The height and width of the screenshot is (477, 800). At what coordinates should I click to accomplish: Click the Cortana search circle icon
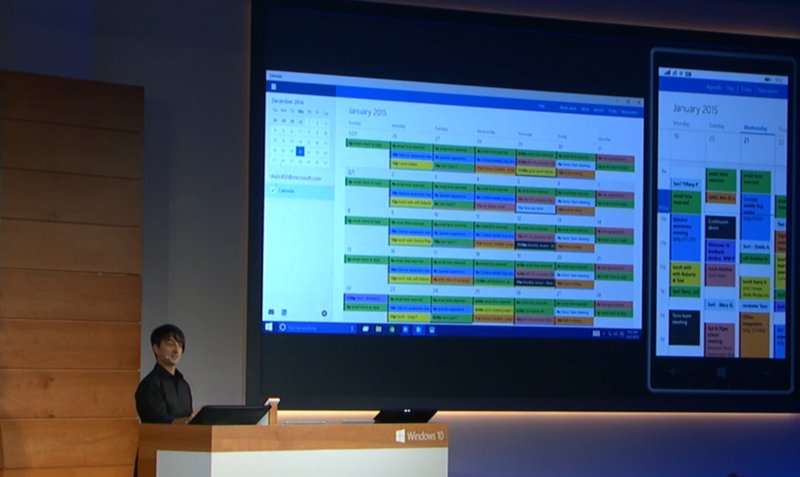[283, 327]
